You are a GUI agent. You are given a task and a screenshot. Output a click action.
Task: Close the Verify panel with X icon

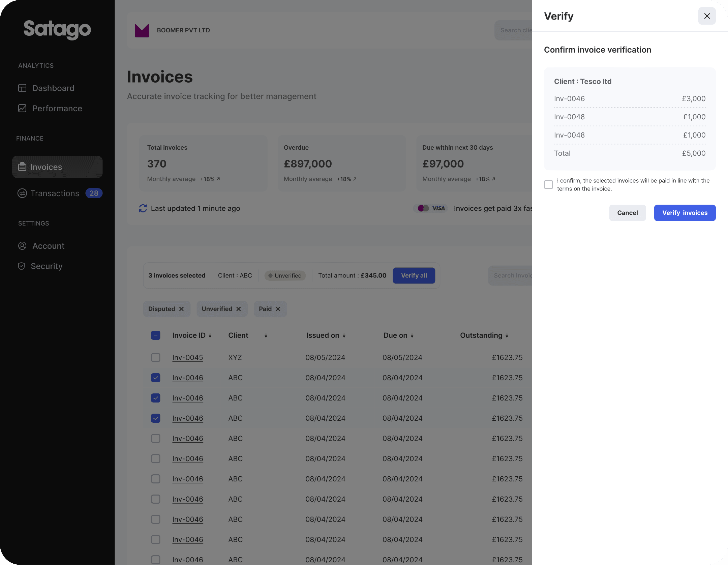[707, 16]
